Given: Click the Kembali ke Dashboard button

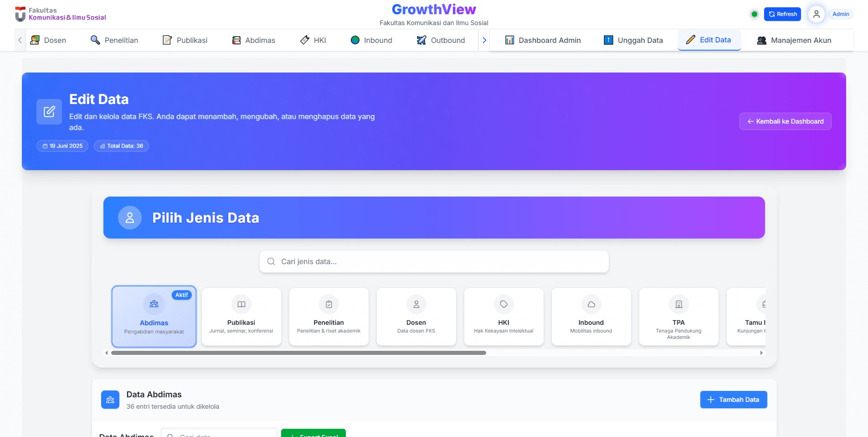Looking at the screenshot, I should (785, 121).
